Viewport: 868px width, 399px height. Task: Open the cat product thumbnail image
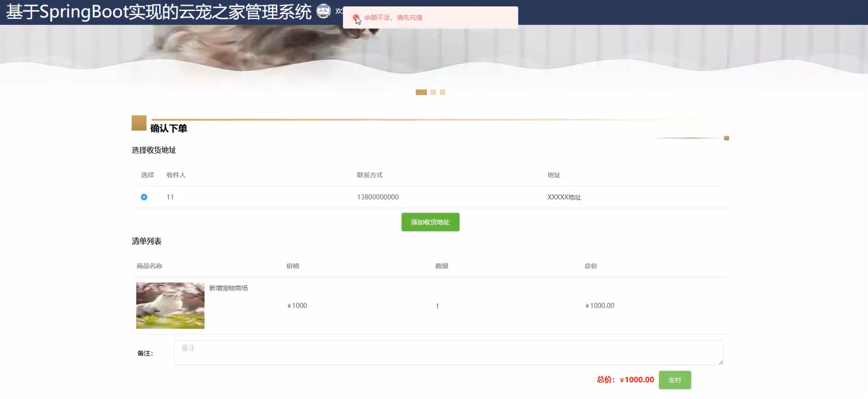(170, 306)
